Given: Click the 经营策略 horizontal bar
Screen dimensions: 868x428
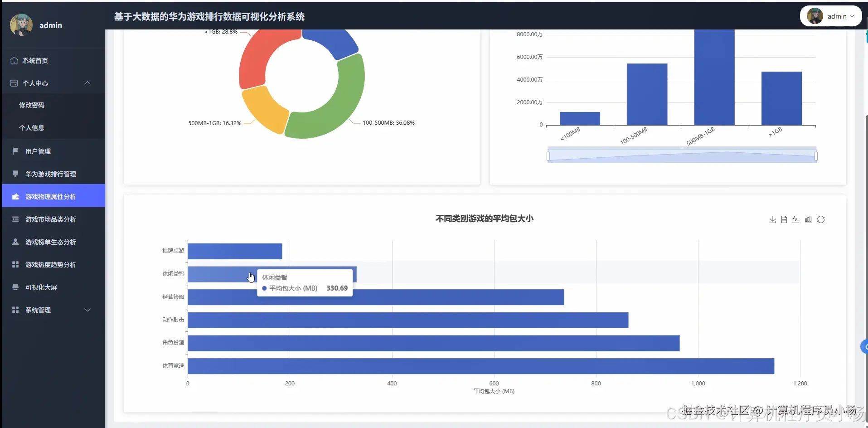Looking at the screenshot, I should tap(376, 297).
